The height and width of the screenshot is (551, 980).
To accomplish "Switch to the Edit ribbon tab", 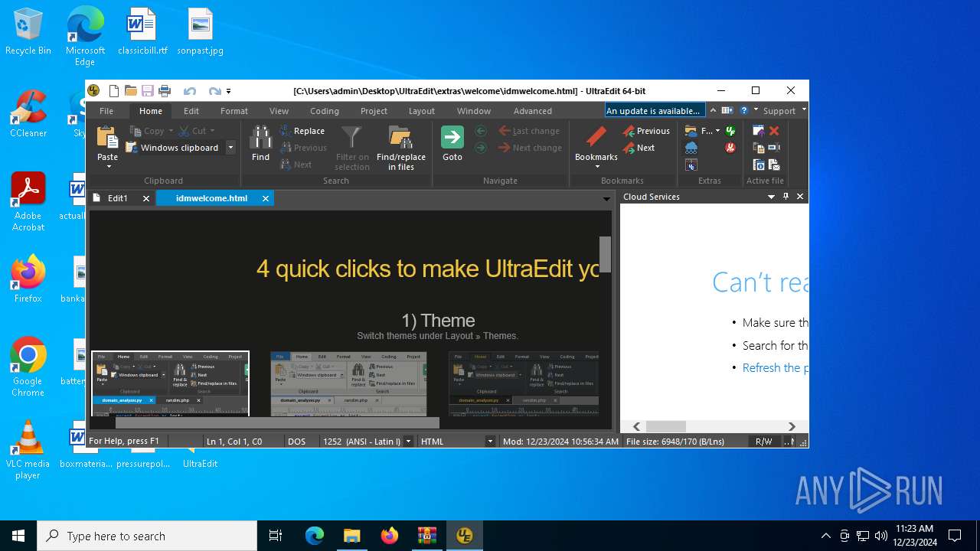I will (191, 111).
